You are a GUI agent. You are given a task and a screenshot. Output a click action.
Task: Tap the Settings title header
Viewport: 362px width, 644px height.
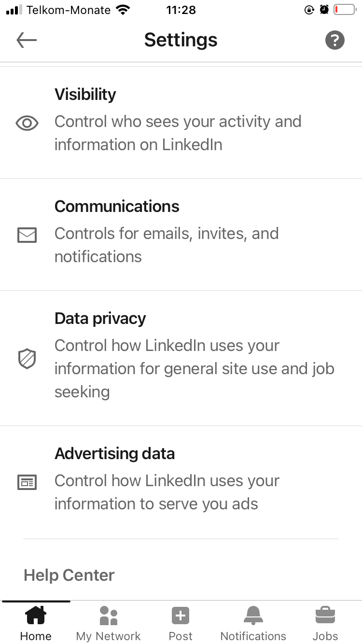(181, 40)
